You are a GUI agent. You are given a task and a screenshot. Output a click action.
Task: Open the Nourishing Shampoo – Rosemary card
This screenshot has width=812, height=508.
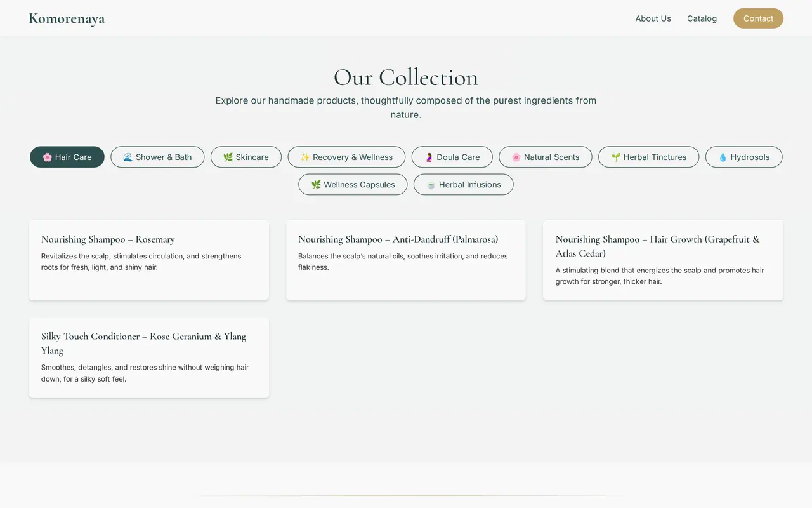coord(149,260)
